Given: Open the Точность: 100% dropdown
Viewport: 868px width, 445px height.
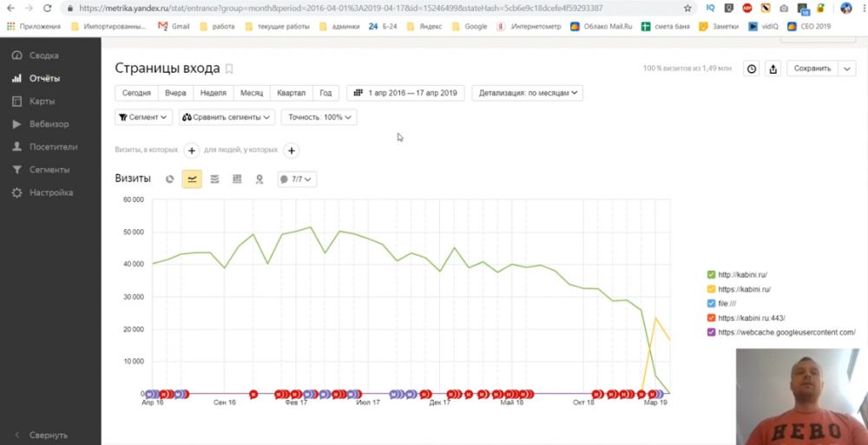Looking at the screenshot, I should coord(319,117).
